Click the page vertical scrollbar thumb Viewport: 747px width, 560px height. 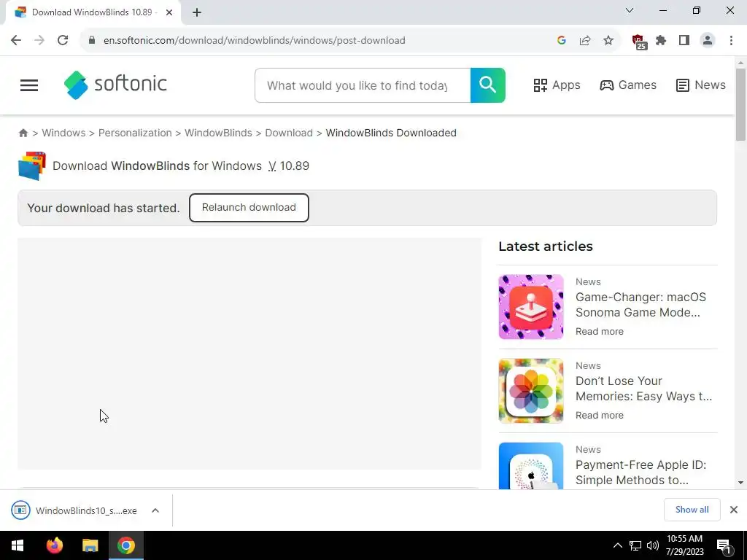pyautogui.click(x=740, y=105)
